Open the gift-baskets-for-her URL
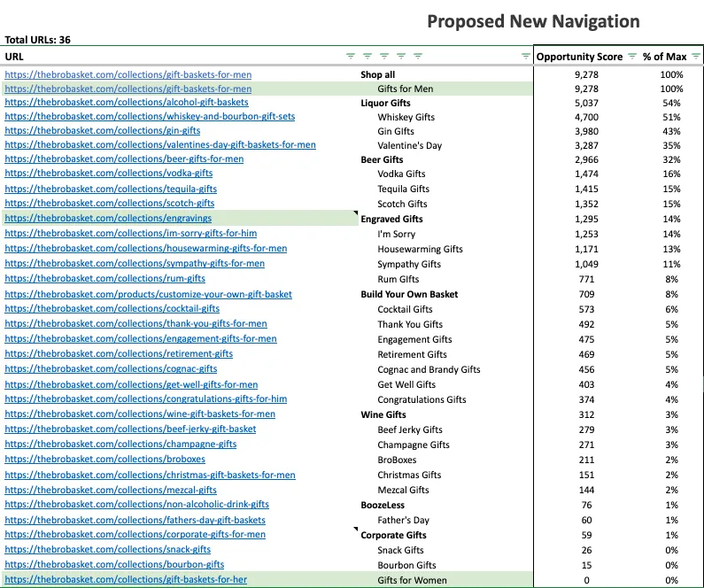The image size is (704, 588). tap(126, 579)
